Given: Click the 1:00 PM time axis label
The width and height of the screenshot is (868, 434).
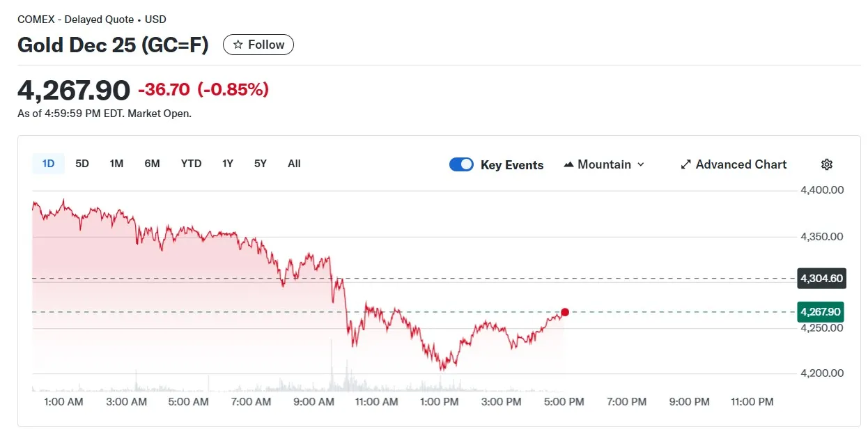Looking at the screenshot, I should [440, 402].
